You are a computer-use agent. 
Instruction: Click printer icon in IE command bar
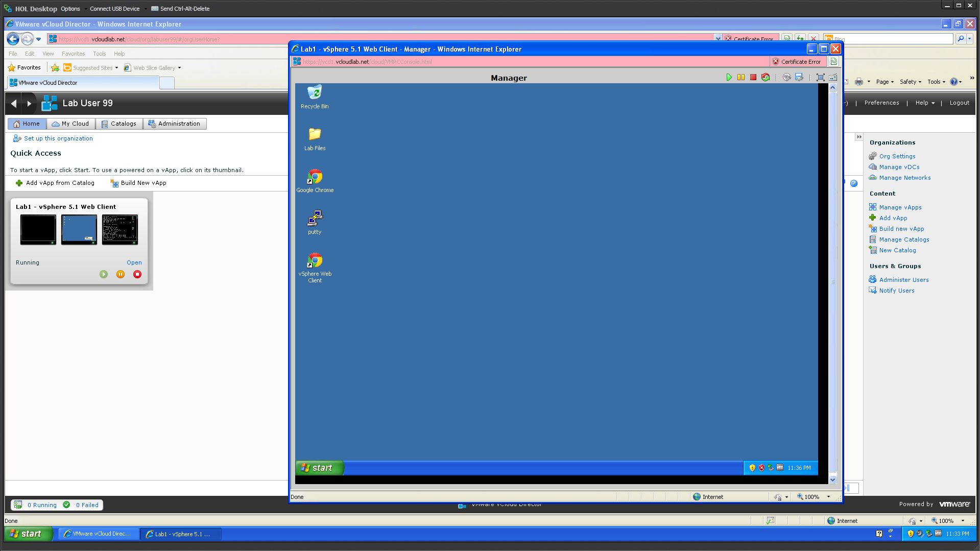(859, 82)
